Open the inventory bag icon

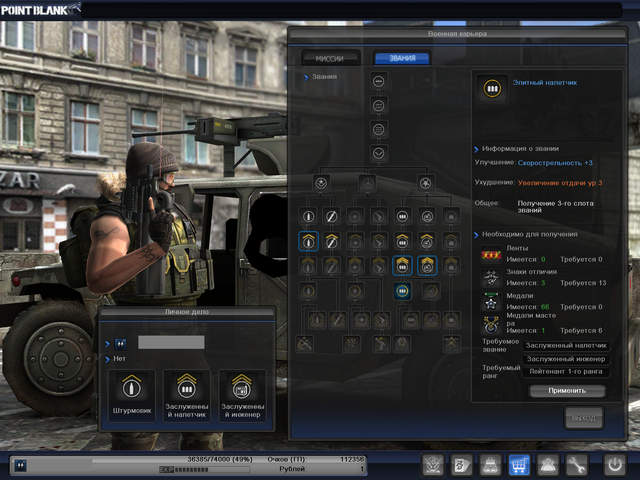click(x=490, y=464)
